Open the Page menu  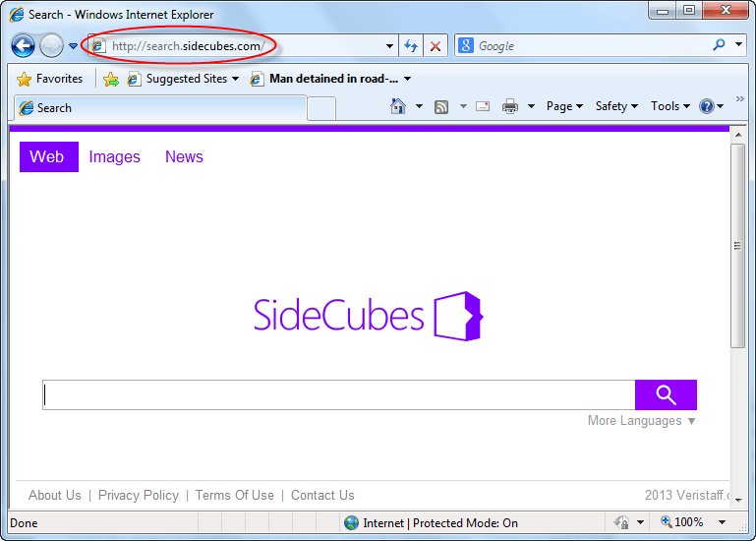pyautogui.click(x=564, y=106)
